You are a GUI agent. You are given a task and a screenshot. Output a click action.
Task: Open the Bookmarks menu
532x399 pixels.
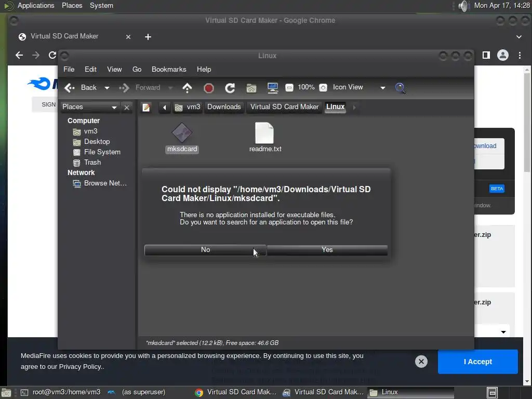click(x=169, y=69)
